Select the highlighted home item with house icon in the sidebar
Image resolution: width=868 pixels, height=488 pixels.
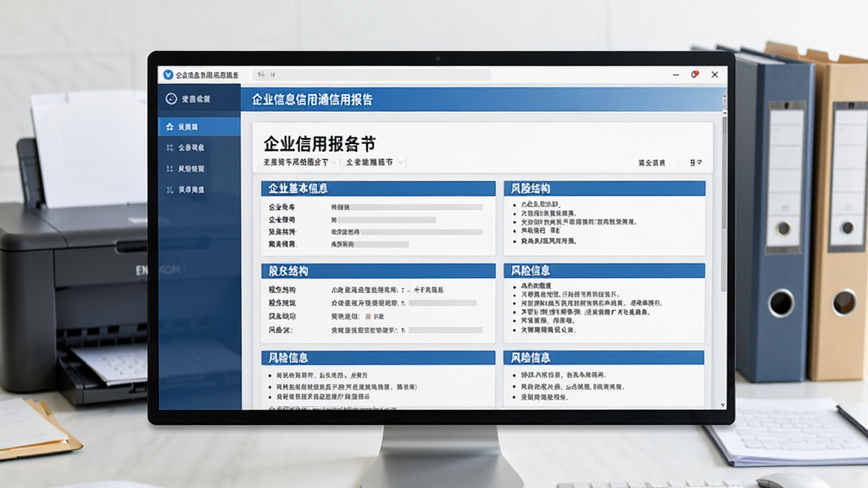(199, 127)
